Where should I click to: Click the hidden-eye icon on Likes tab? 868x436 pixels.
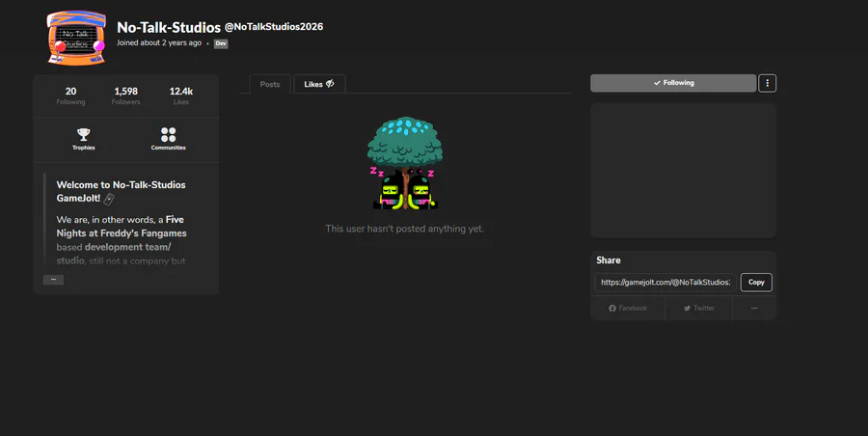[x=330, y=84]
